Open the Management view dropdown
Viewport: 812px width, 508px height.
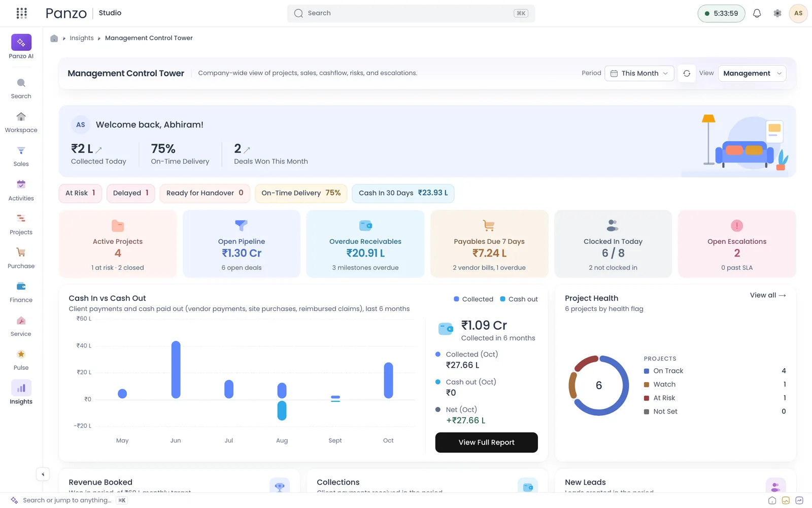752,73
